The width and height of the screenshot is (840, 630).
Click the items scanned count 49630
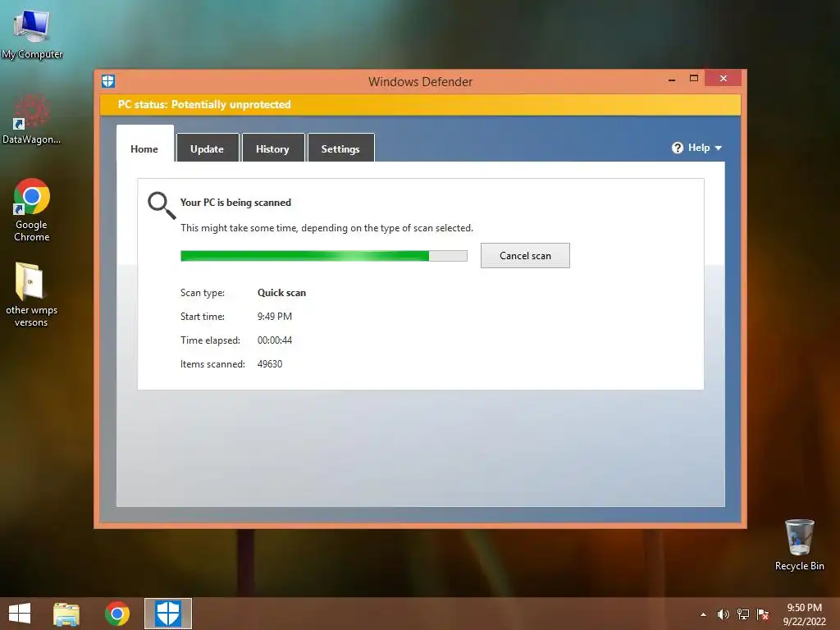(270, 363)
